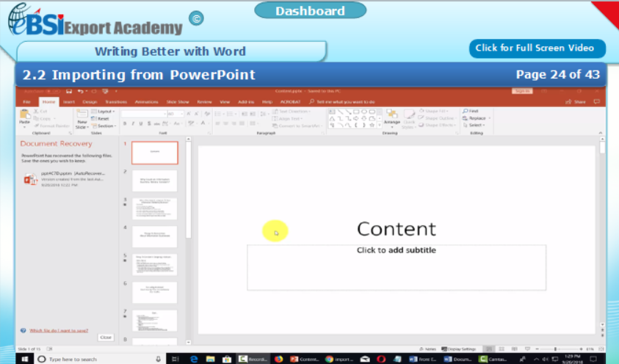Switch to the Transitions tab

pyautogui.click(x=116, y=102)
